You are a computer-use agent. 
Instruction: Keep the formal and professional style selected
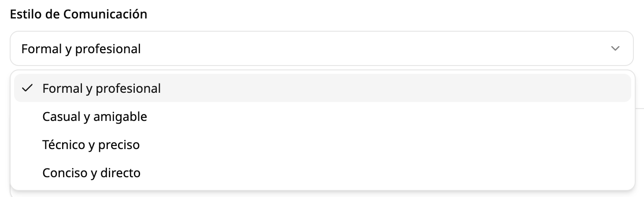point(102,88)
